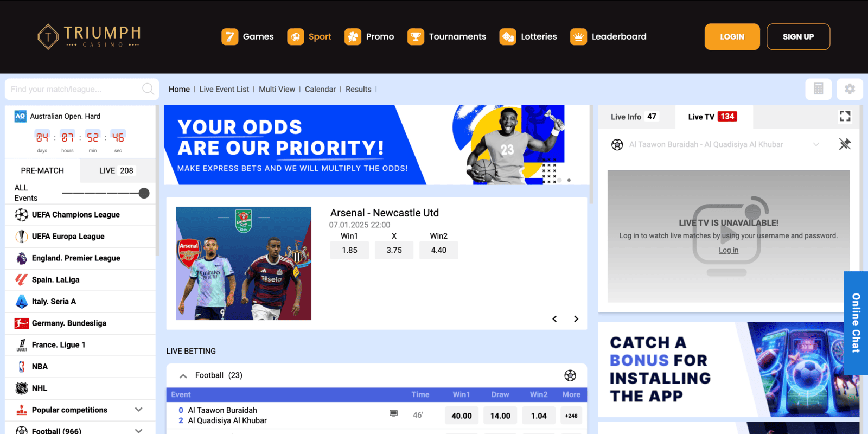Screen dimensions: 868x434
Task: Open the TV stream icon for Al Taawon match
Action: point(393,413)
